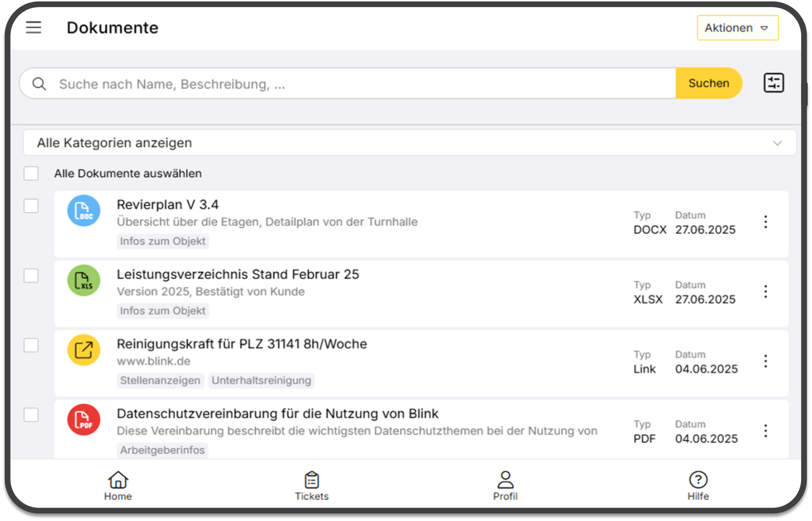
Task: Click the green XLS icon for Leistungsverzeichnis
Action: 84,280
